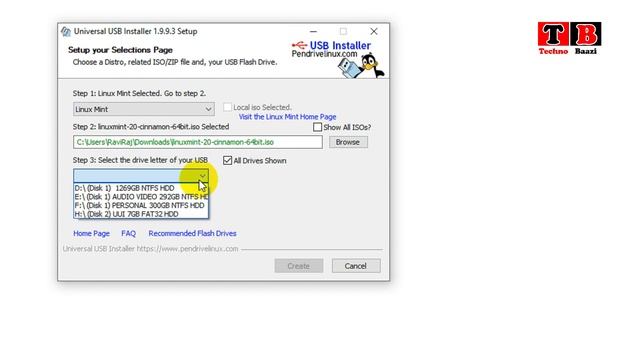Select drive F:\ PERSONAL 300GB NTFS

[141, 205]
